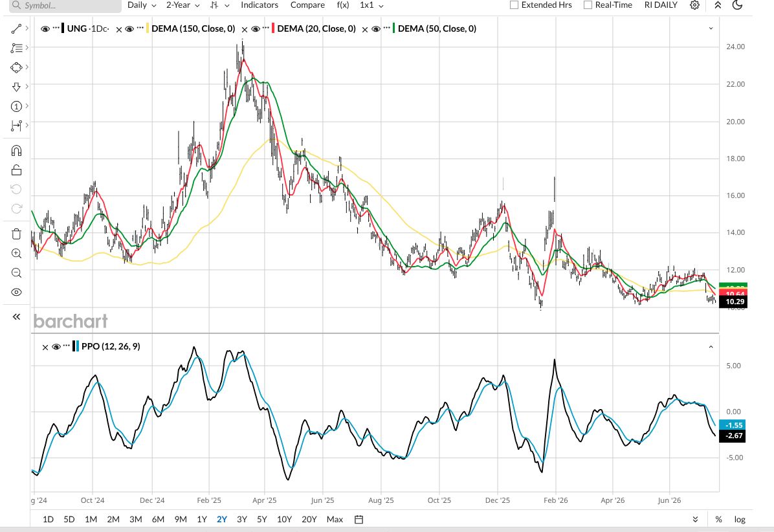Collapse the main chart legend chevron
The height and width of the screenshot is (532, 774).
click(x=711, y=28)
